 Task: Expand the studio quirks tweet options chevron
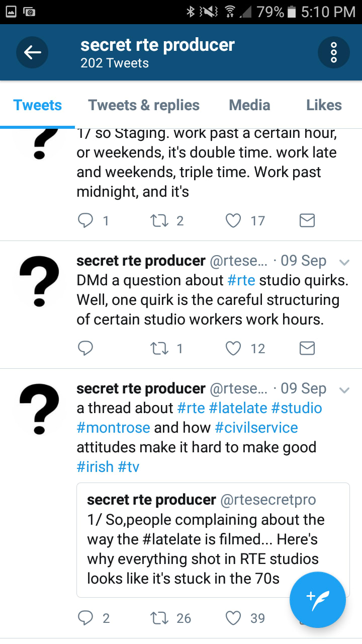coord(344,262)
